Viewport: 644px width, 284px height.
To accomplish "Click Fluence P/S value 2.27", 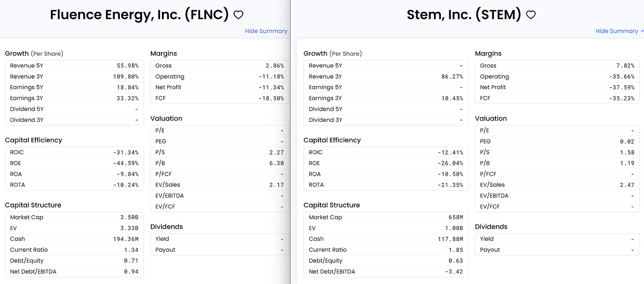I will 276,152.
